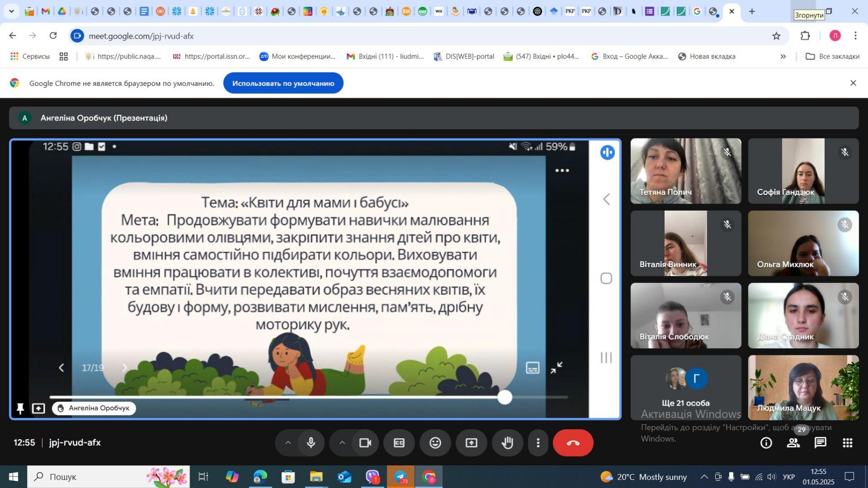868x488 pixels.
Task: Expand audio settings arrow beside microphone
Action: point(288,443)
